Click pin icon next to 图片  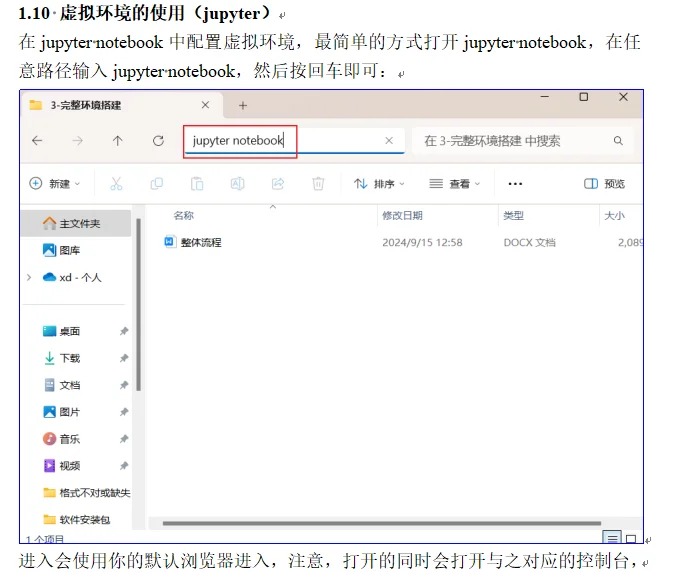[124, 412]
